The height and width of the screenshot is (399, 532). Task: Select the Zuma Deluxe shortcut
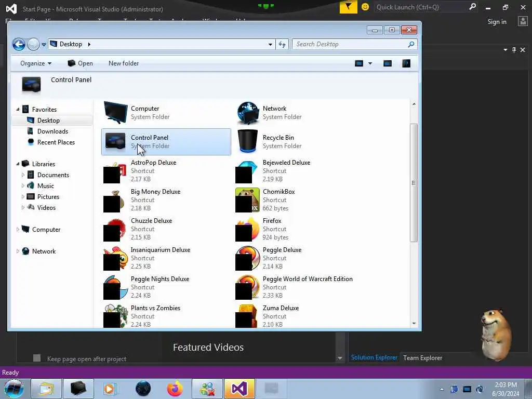(x=298, y=316)
